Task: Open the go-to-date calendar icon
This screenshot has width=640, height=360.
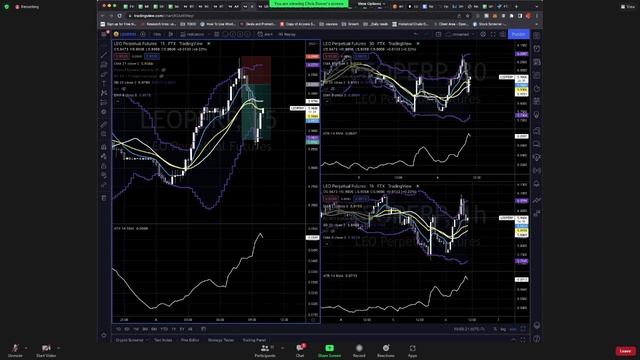Action: [x=203, y=329]
